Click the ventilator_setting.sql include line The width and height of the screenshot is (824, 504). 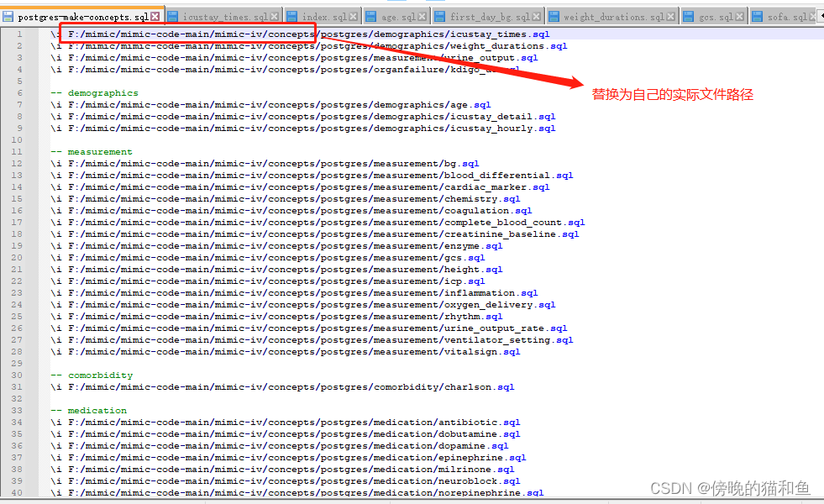(x=312, y=340)
